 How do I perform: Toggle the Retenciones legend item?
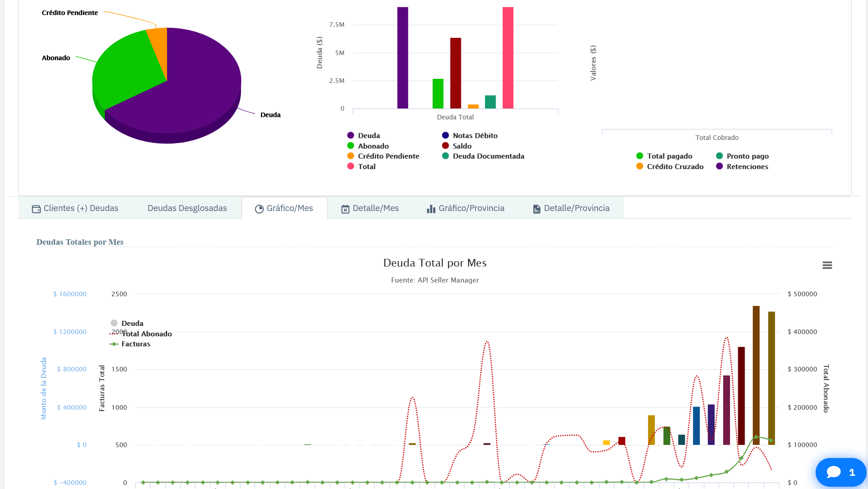click(747, 167)
